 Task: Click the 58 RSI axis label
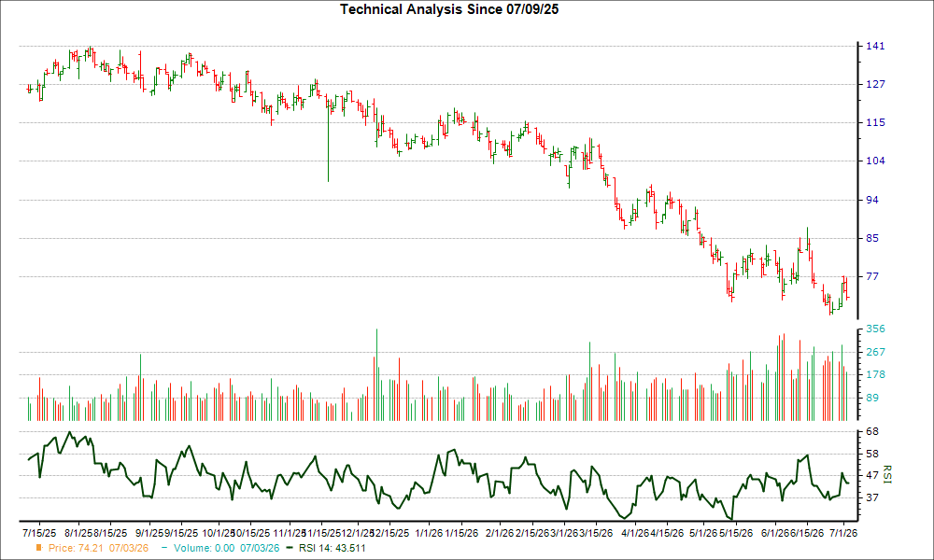pos(872,455)
